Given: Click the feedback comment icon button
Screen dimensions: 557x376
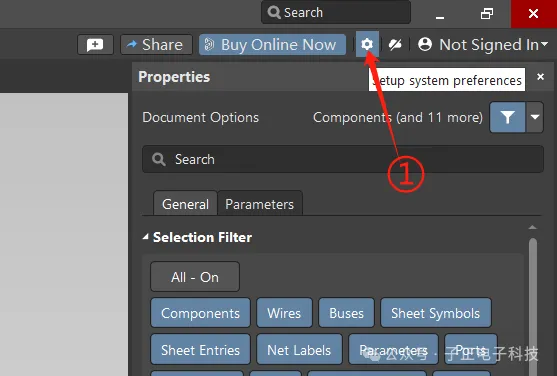Looking at the screenshot, I should [x=95, y=45].
